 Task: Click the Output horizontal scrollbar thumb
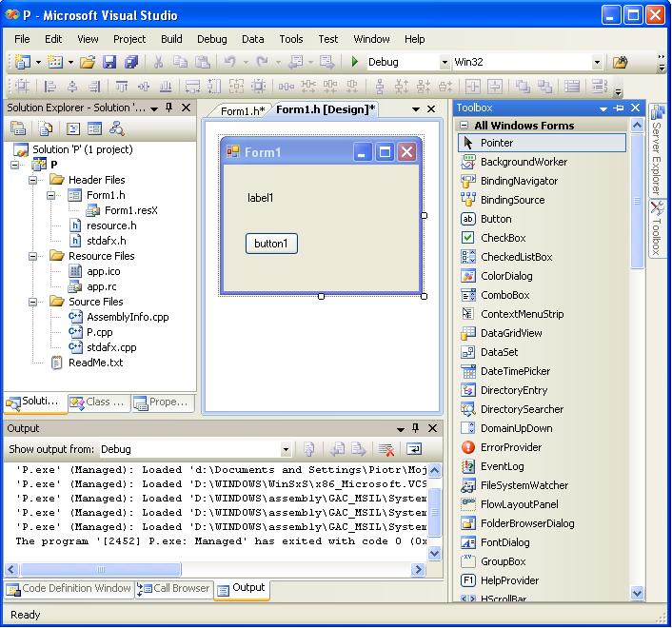tap(101, 569)
